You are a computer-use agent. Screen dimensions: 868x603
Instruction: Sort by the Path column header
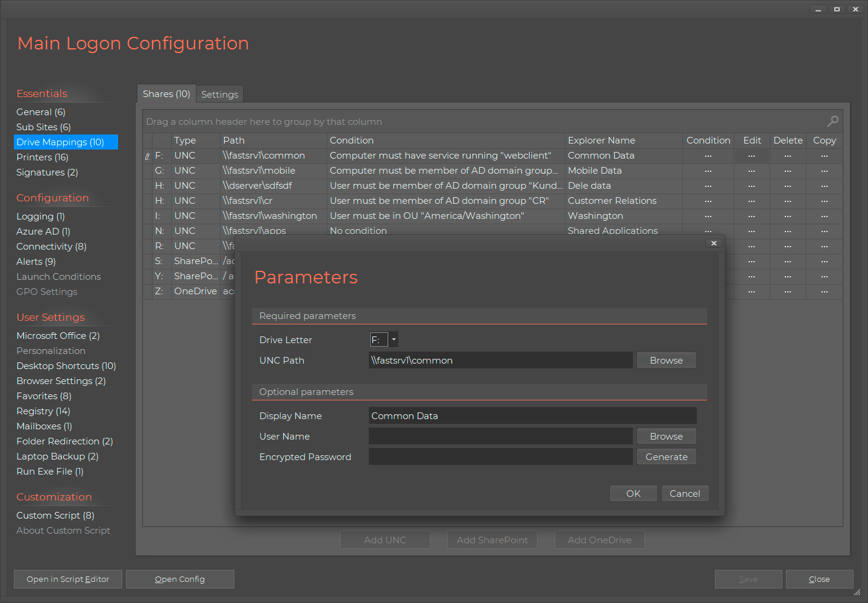coord(273,140)
